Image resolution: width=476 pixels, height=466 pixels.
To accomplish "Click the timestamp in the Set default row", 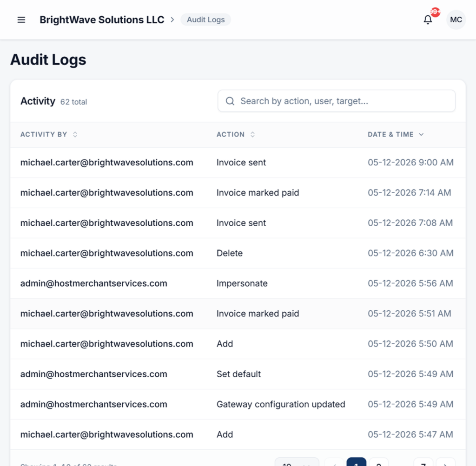I will 410,374.
